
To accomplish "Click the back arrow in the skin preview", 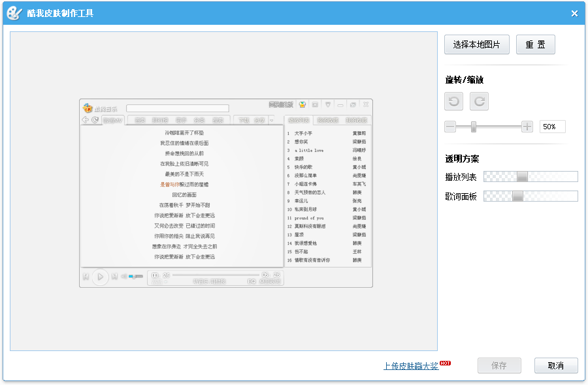I will tap(85, 120).
